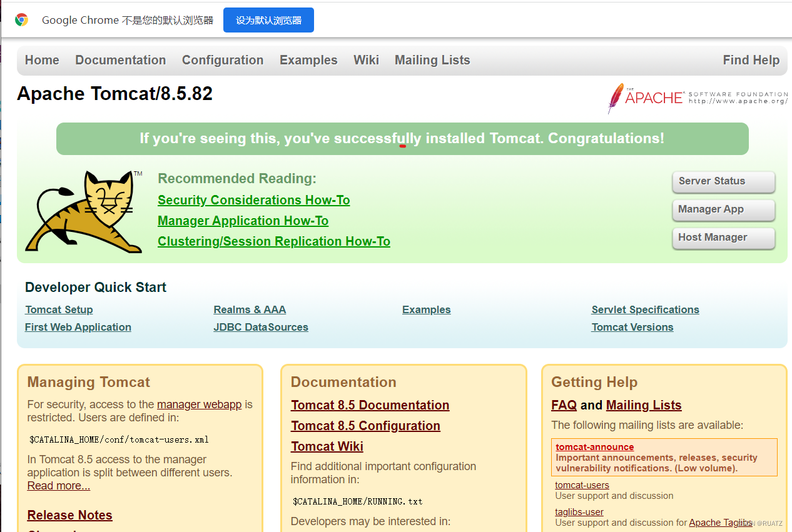The image size is (792, 532).
Task: Click the Developer Quick Start heading
Action: (96, 288)
